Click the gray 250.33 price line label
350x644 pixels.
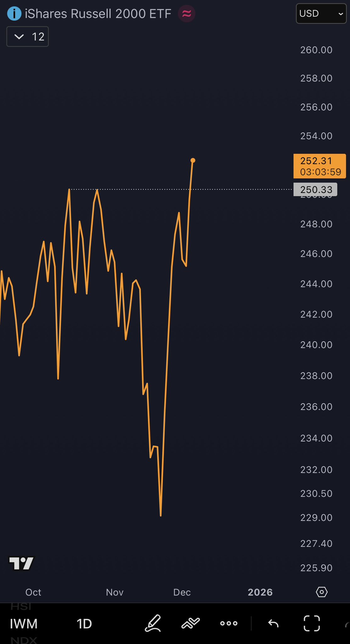pyautogui.click(x=315, y=190)
